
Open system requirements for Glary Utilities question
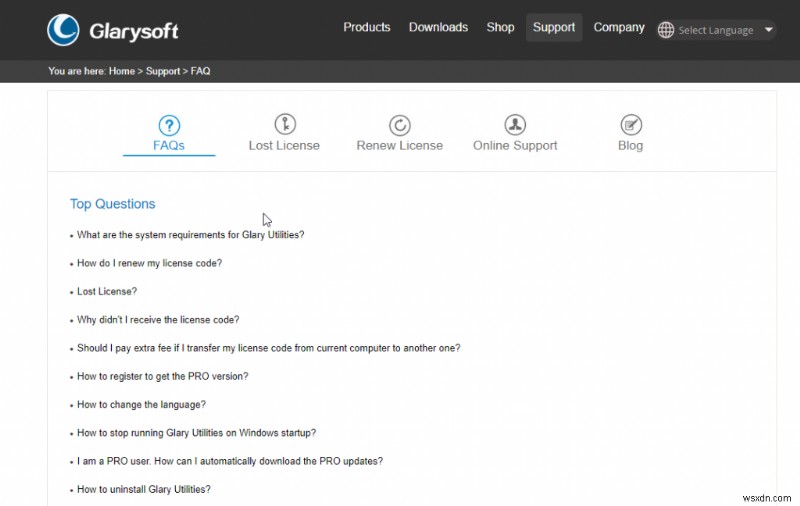[x=190, y=235]
